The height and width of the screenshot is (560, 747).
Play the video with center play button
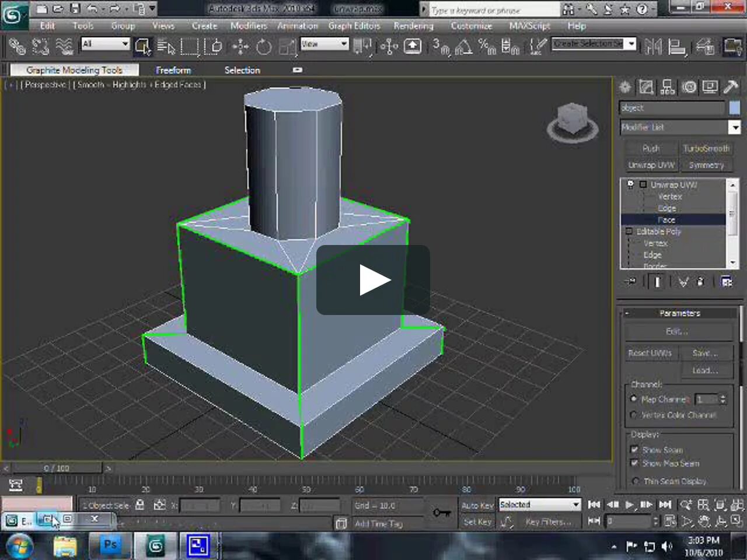pos(373,280)
